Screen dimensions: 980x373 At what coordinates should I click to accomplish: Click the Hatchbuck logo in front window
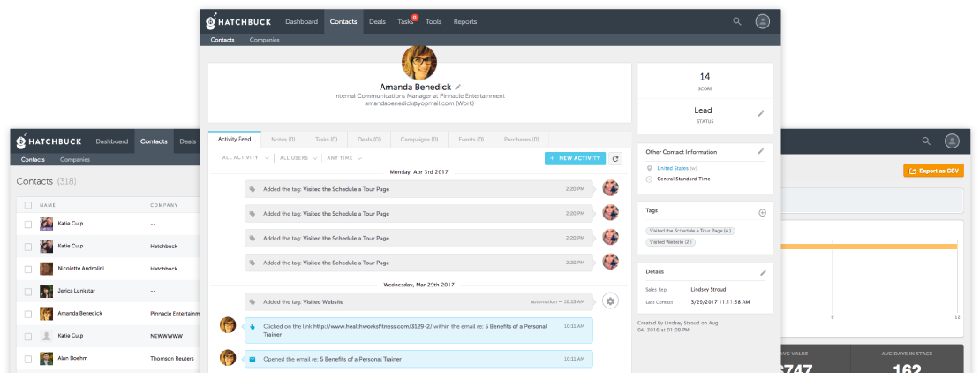pos(240,21)
